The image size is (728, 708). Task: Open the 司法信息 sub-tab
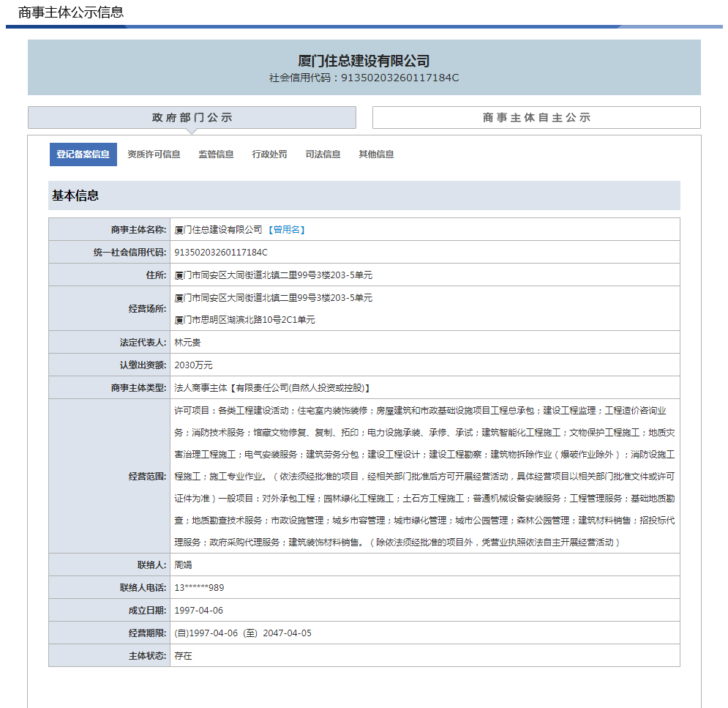click(x=323, y=154)
